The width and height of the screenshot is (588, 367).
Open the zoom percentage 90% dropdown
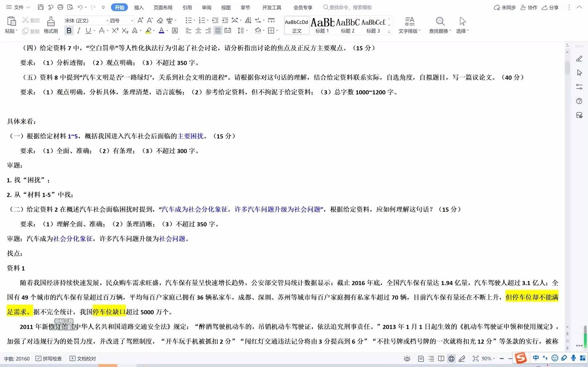pos(489,359)
